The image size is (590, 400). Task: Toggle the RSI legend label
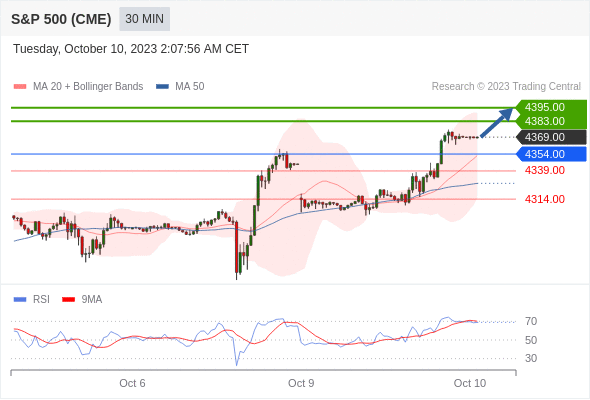(x=41, y=300)
